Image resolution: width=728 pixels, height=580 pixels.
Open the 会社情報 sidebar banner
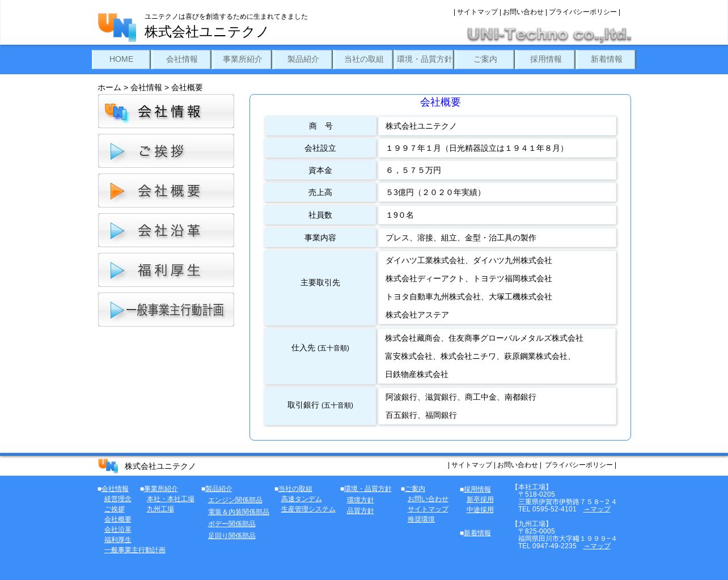pyautogui.click(x=166, y=111)
